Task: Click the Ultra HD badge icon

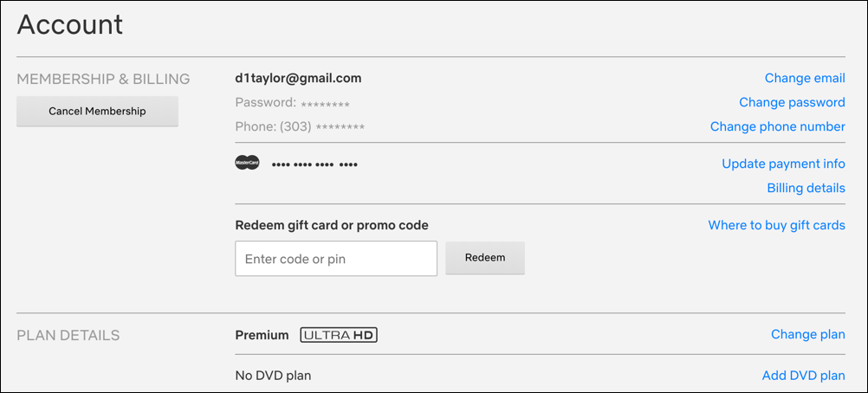Action: [339, 335]
